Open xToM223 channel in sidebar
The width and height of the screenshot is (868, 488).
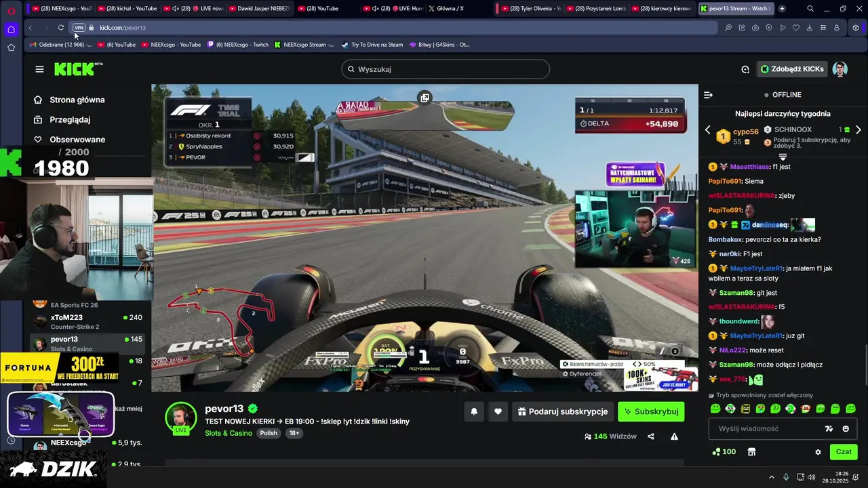pos(88,321)
